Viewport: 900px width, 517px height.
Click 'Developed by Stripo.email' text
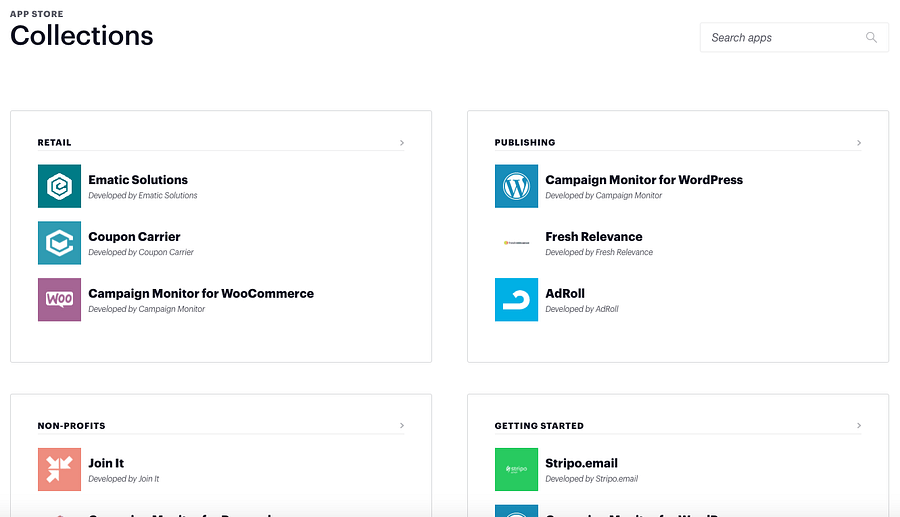tap(591, 479)
